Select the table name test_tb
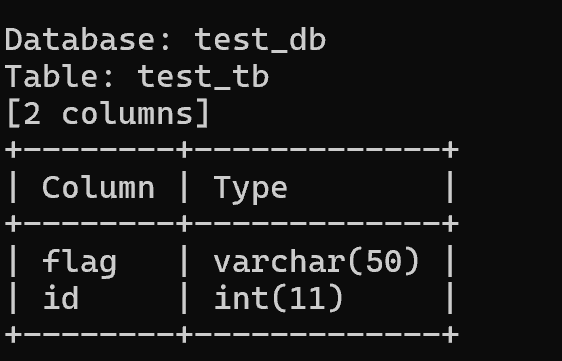Viewport: 562px width, 361px height. 203,77
